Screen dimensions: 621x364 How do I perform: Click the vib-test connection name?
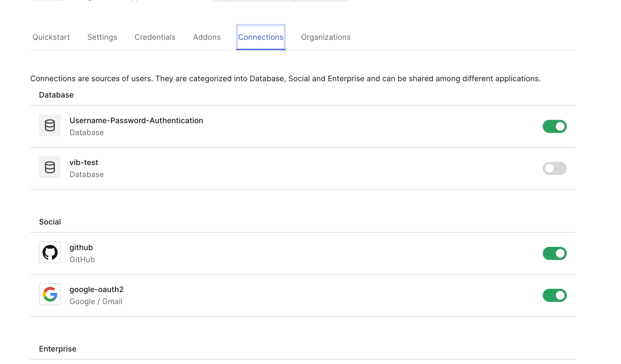click(x=84, y=162)
